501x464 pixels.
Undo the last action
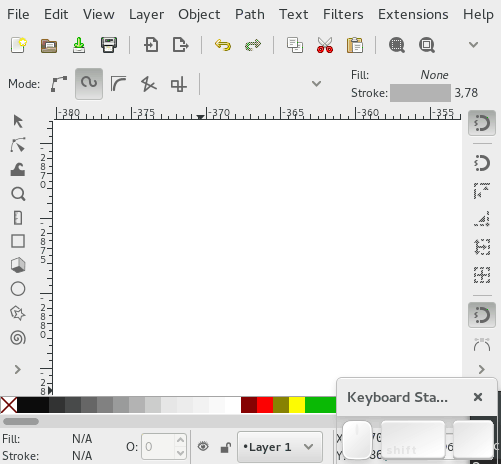point(223,45)
